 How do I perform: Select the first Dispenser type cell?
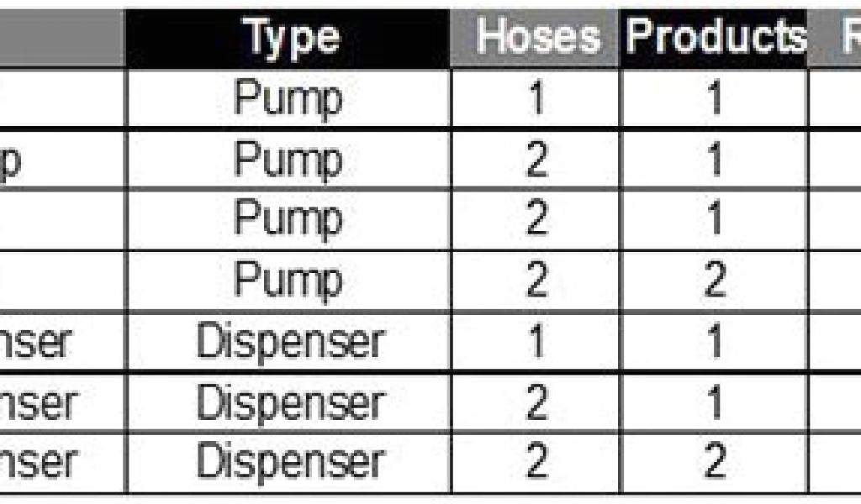(289, 341)
